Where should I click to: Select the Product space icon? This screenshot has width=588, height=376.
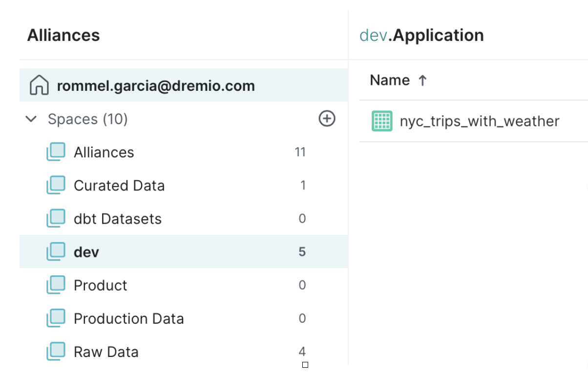pos(56,285)
